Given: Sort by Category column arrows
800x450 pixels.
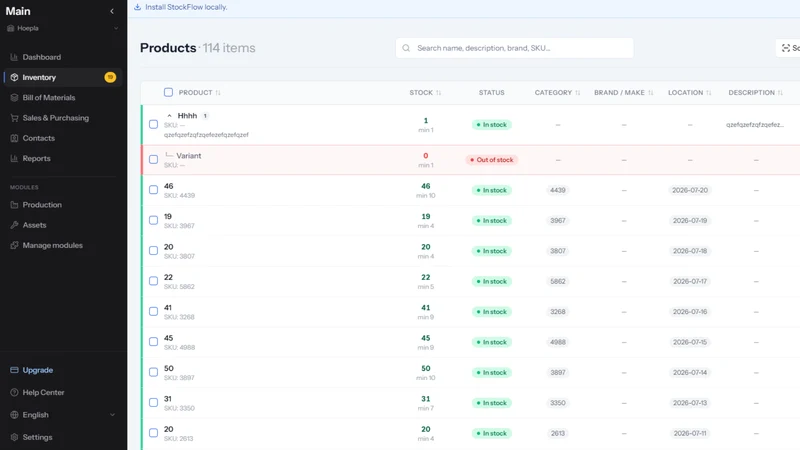Looking at the screenshot, I should coord(578,93).
